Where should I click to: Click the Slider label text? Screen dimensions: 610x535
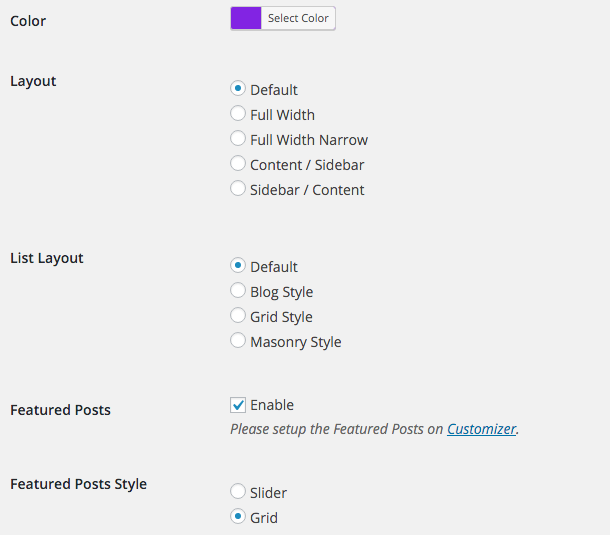(268, 493)
